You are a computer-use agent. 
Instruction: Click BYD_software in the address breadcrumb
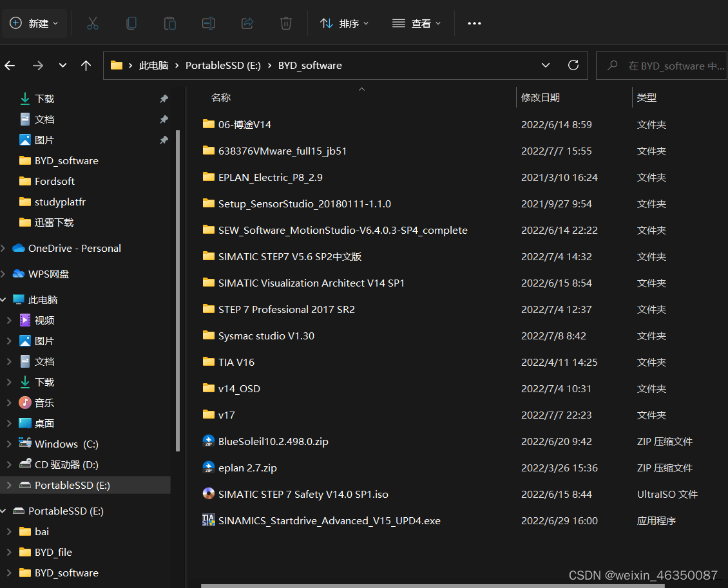coord(310,66)
